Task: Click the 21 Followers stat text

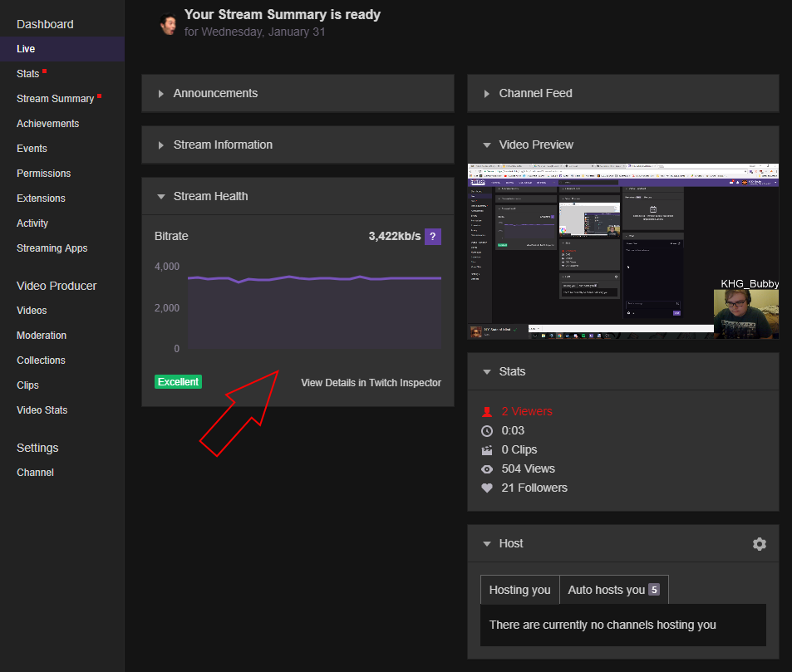Action: 534,488
